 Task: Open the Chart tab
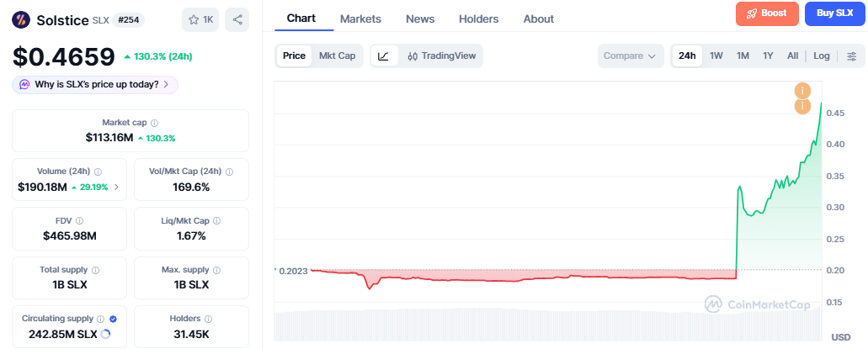coord(301,19)
